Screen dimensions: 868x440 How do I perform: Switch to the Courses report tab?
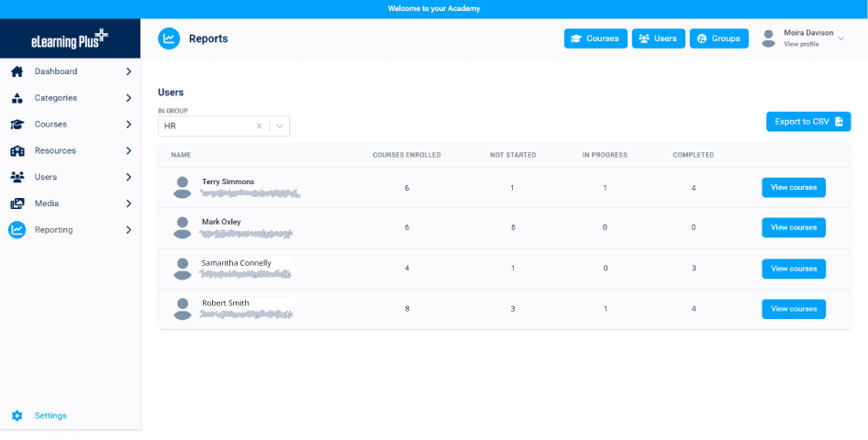595,38
